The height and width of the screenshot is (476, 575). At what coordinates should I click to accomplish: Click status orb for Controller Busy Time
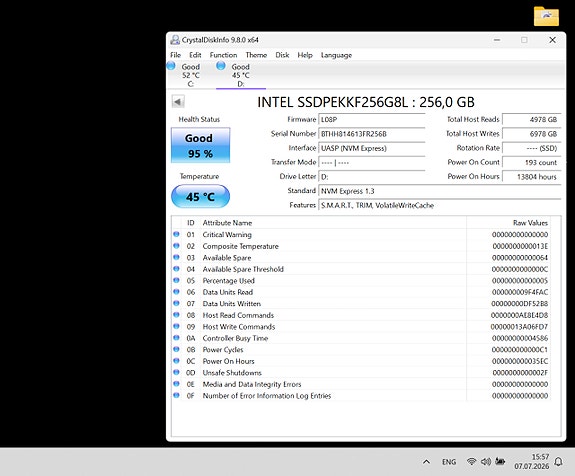click(x=176, y=338)
